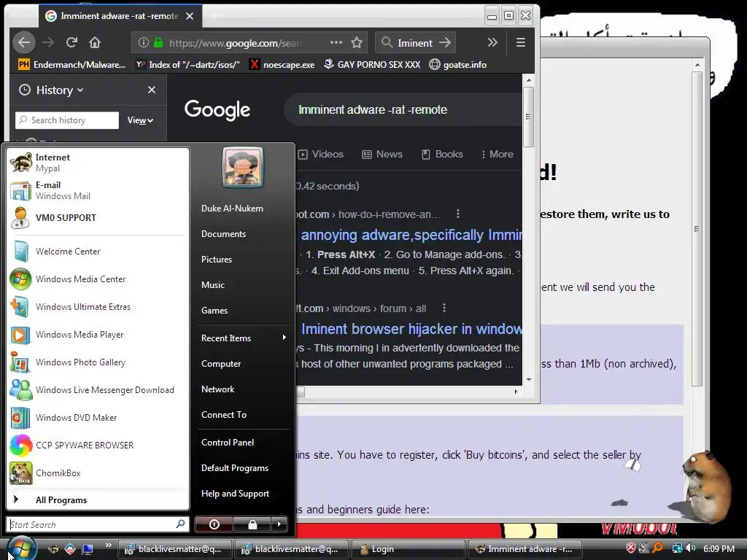Click the search-go arrow next to Iminent
747x560 pixels.
tap(444, 43)
